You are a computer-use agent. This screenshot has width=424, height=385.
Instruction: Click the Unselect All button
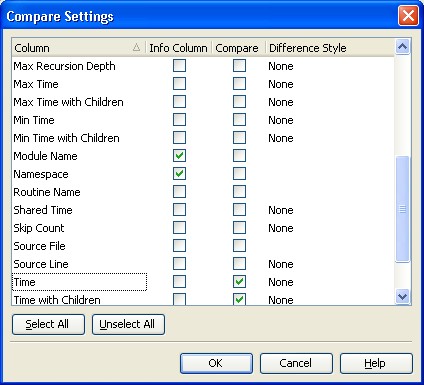pyautogui.click(x=128, y=324)
